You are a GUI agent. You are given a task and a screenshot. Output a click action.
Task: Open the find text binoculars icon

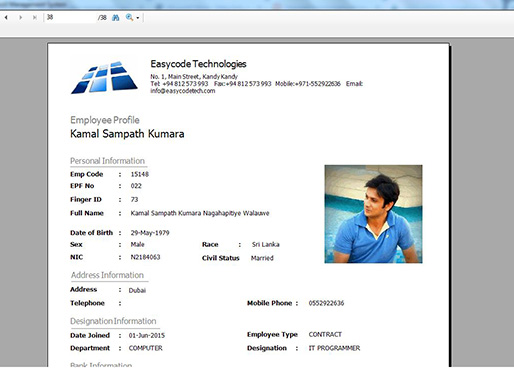pyautogui.click(x=116, y=17)
